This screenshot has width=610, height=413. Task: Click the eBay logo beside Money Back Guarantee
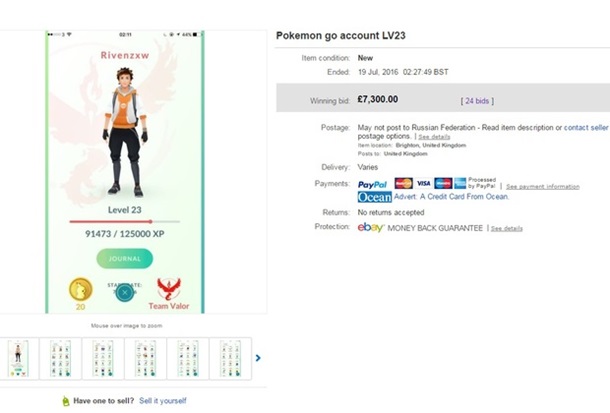[371, 228]
